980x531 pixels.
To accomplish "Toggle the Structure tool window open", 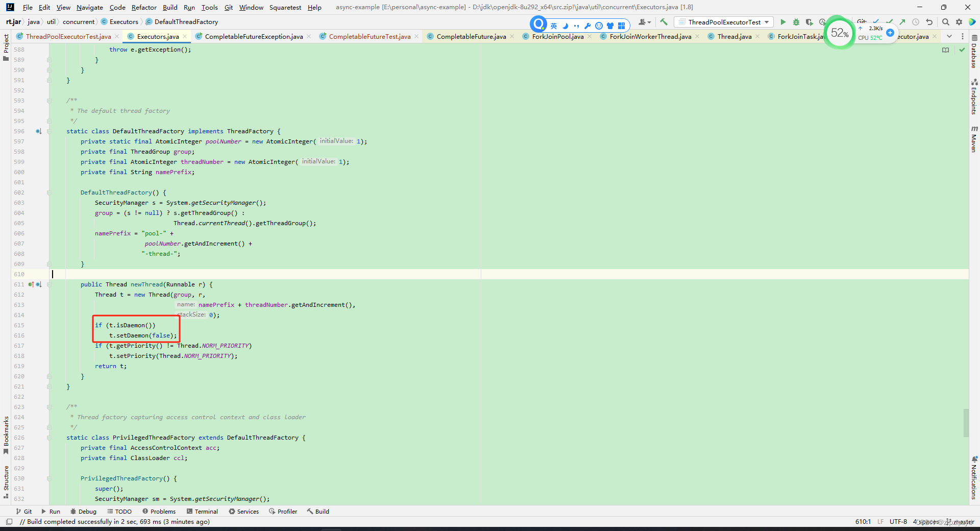I will click(x=6, y=477).
